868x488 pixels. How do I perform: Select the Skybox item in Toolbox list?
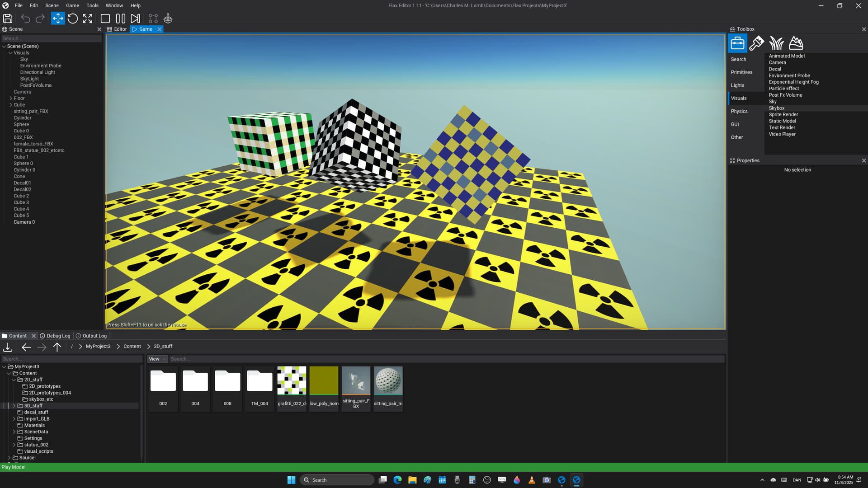777,108
